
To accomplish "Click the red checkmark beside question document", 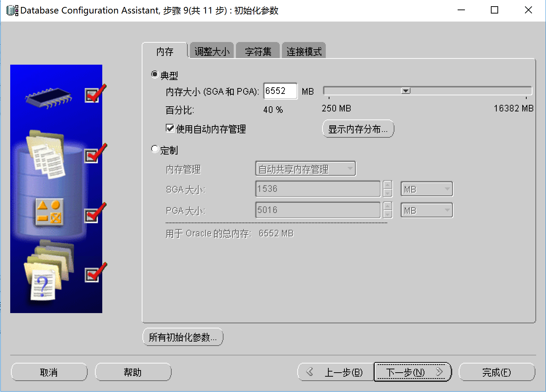I will (94, 273).
